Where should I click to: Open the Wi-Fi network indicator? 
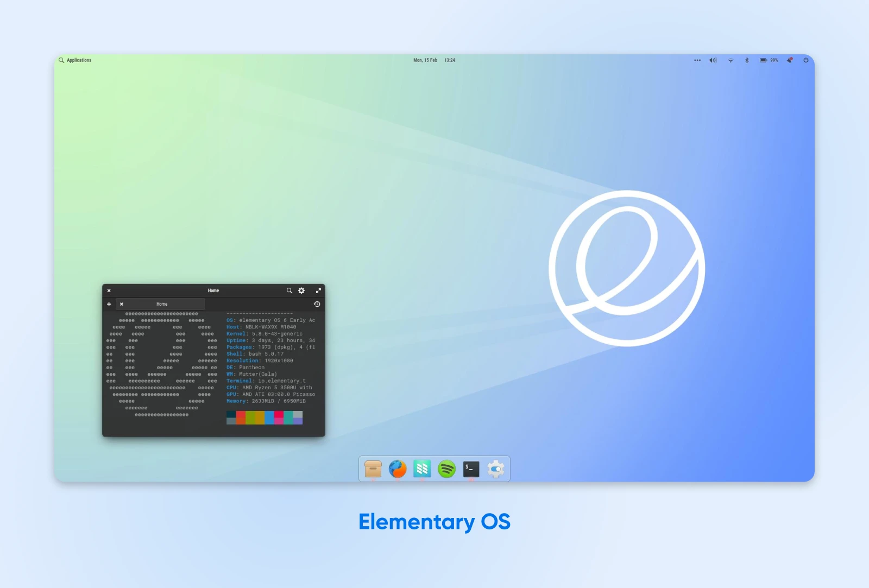[731, 60]
